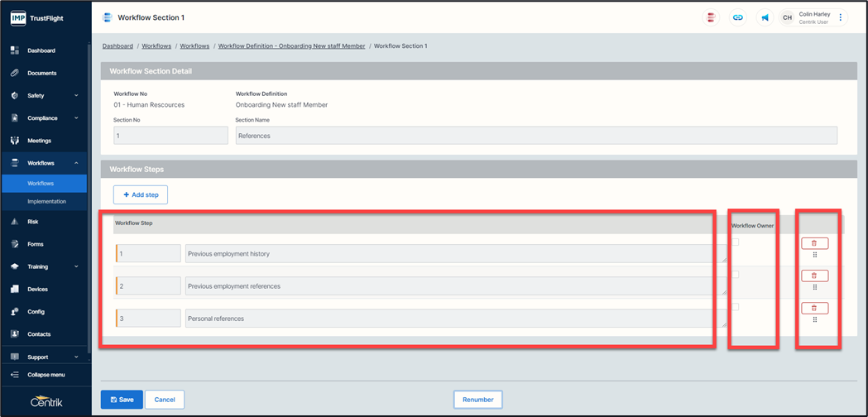Click the 'Onboarding New staff Member' definition value
This screenshot has height=417, width=868.
pyautogui.click(x=282, y=105)
